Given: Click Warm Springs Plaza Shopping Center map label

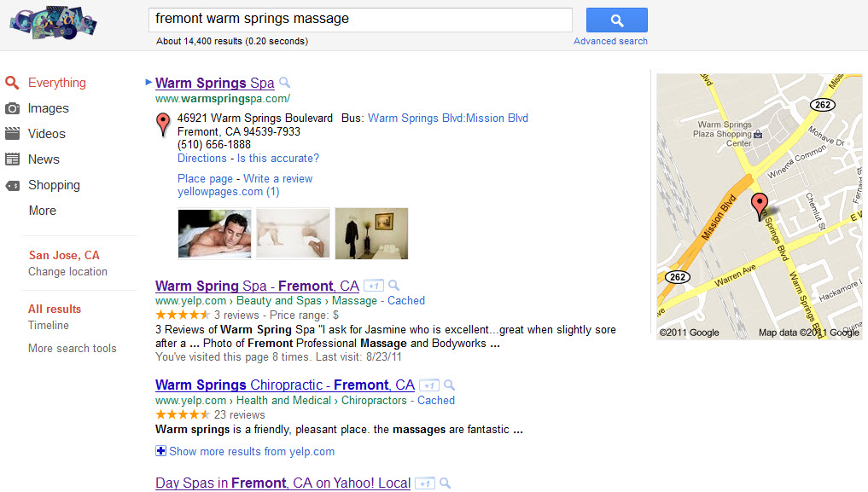Looking at the screenshot, I should pos(722,134).
